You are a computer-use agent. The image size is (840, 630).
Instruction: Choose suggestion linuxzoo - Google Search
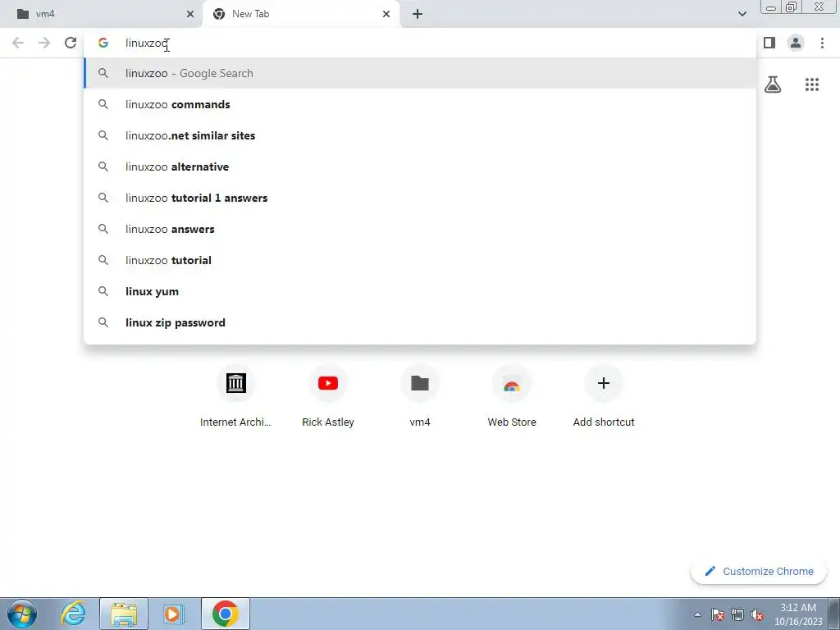pos(420,73)
